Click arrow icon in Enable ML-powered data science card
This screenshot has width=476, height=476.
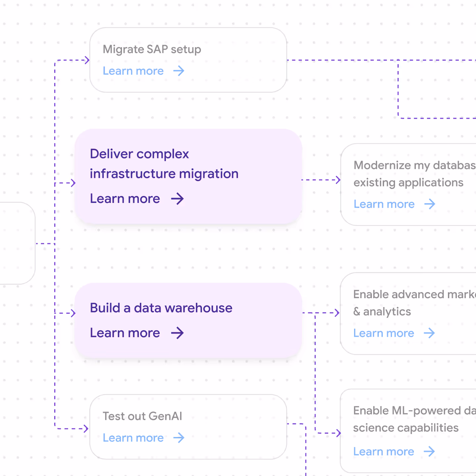click(x=429, y=451)
